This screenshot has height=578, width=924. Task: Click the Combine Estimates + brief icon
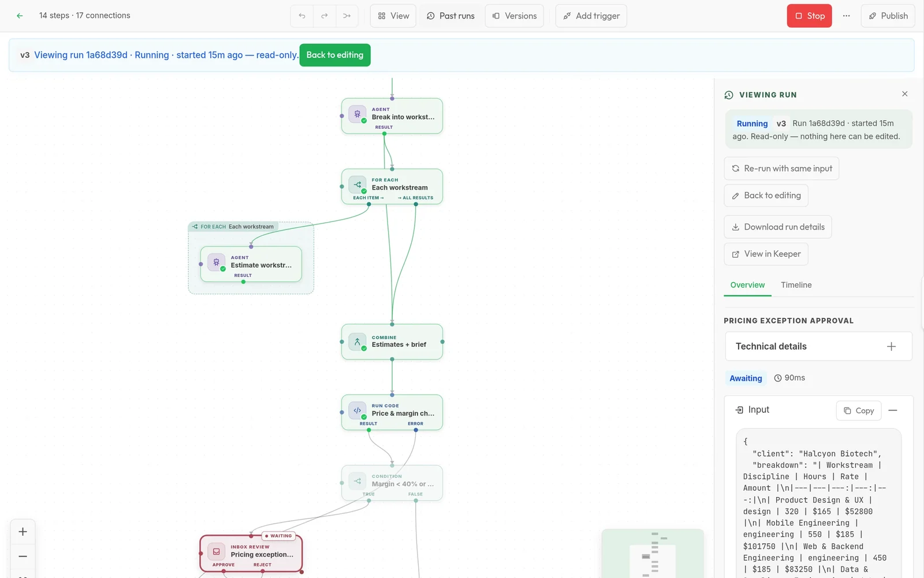(x=357, y=342)
